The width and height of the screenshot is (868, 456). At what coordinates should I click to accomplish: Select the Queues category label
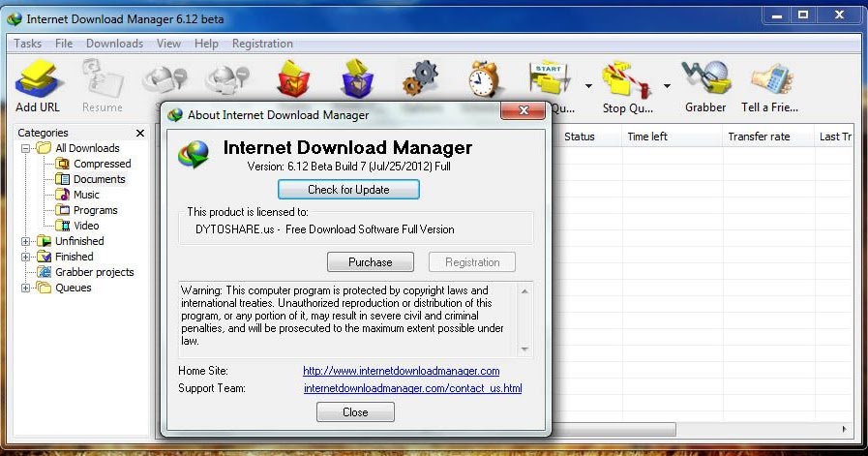[x=74, y=288]
